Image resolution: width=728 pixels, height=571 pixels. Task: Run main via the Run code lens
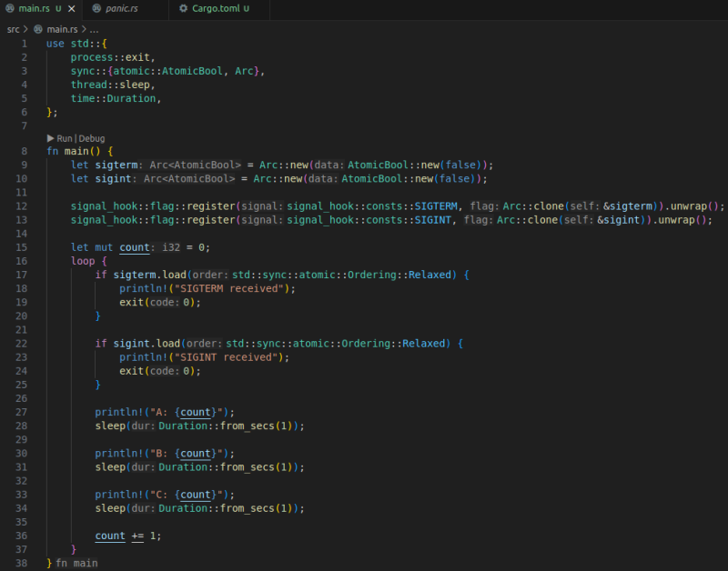65,138
